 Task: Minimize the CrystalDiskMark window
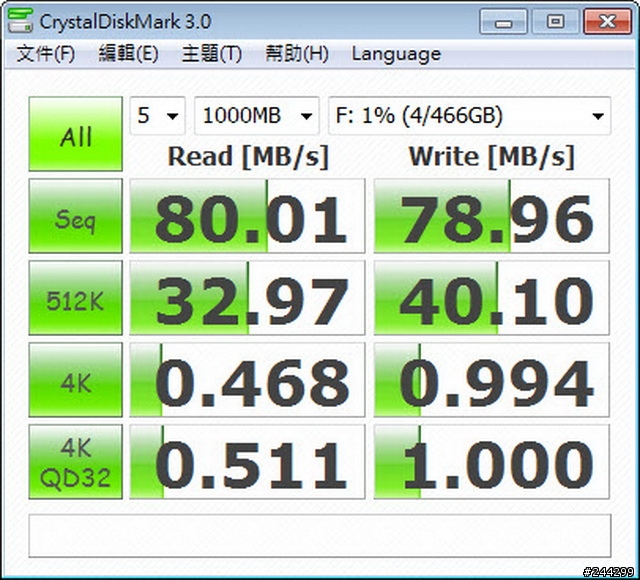503,22
